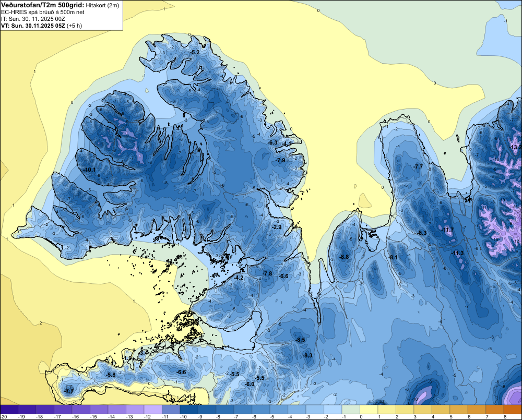Click the -5.2 temperature value on the map
This screenshot has height=420, width=522.
(x=195, y=53)
